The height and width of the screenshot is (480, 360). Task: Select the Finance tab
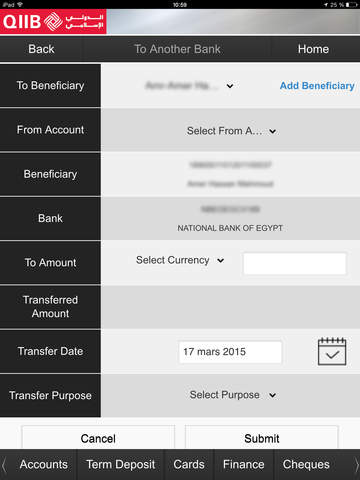click(244, 465)
